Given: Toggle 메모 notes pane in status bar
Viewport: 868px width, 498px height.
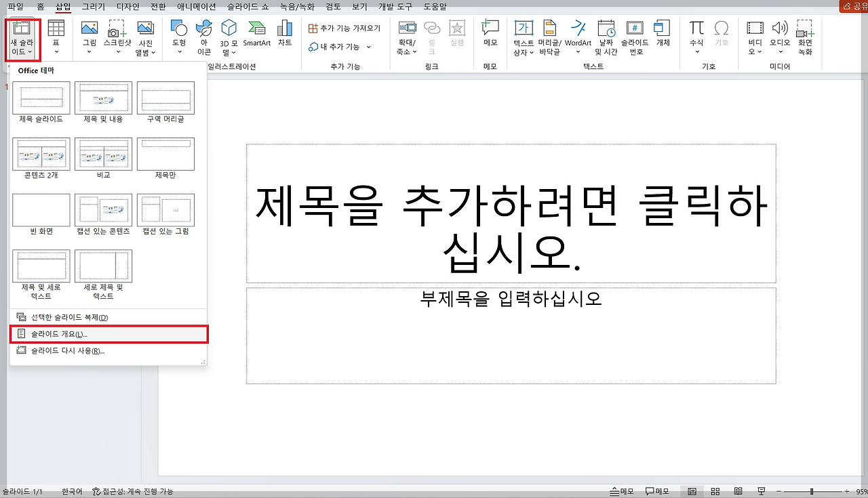Looking at the screenshot, I should [x=622, y=491].
